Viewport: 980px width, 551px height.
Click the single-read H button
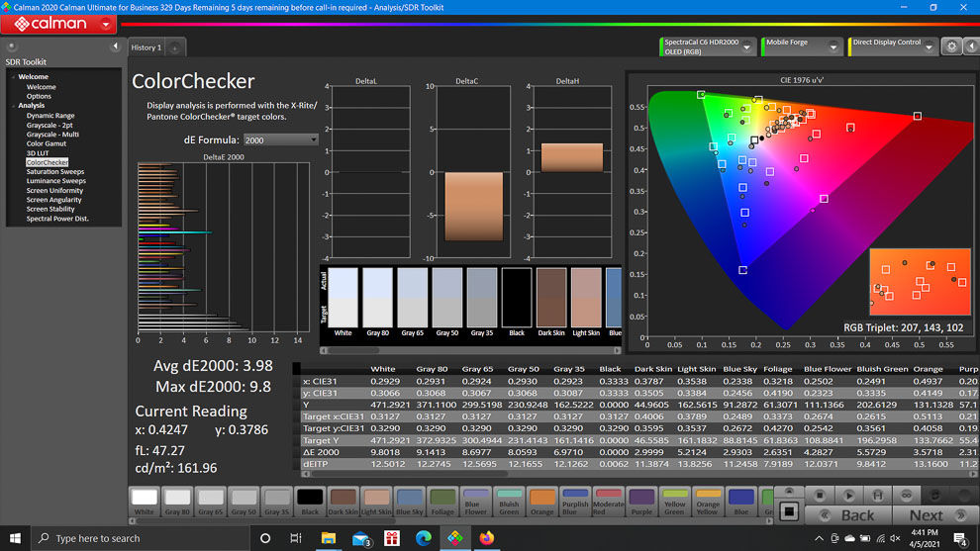[877, 496]
